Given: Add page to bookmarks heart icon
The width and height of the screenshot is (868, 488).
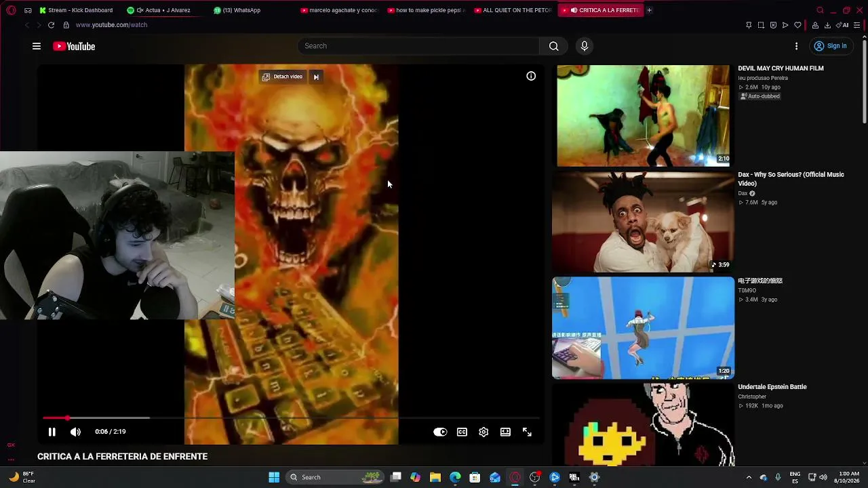Looking at the screenshot, I should (797, 25).
